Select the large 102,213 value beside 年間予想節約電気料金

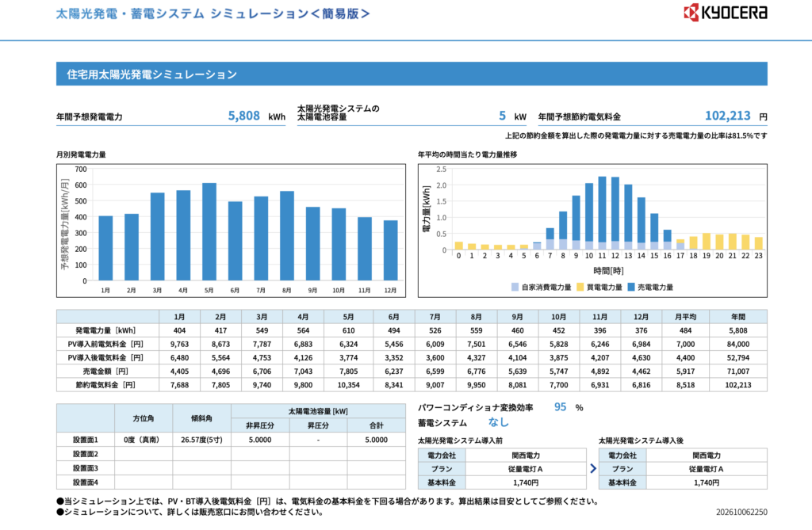click(x=728, y=116)
